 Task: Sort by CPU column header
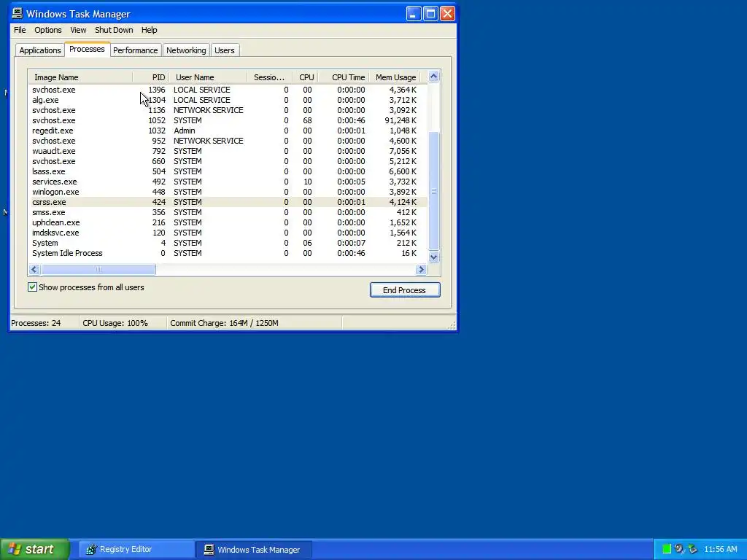coord(305,77)
